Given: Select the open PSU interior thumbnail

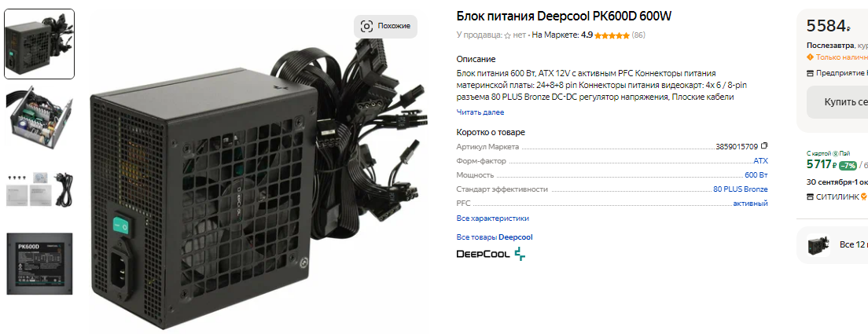Looking at the screenshot, I should pos(39,116).
